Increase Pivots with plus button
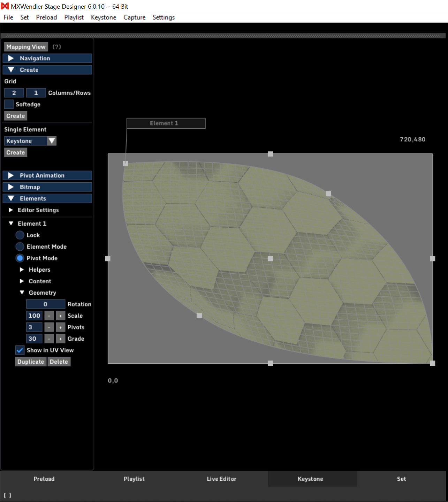The height and width of the screenshot is (502, 448). coord(61,327)
